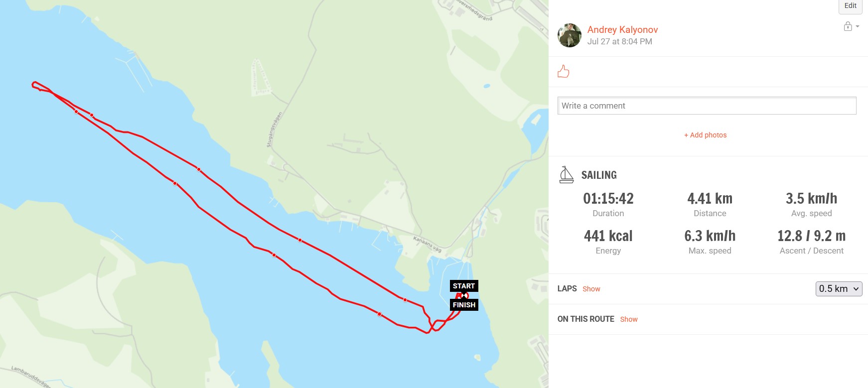Open the Andrey Kalyonov name link
This screenshot has height=388, width=868.
click(622, 30)
